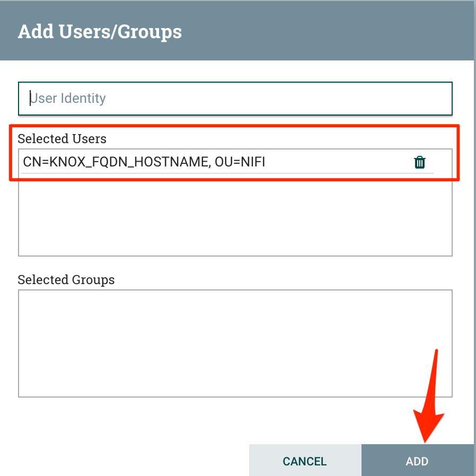This screenshot has width=476, height=476.
Task: Delete the CN=KNOX_FQDN_HOSTNAME user with trash icon
Action: click(x=419, y=162)
